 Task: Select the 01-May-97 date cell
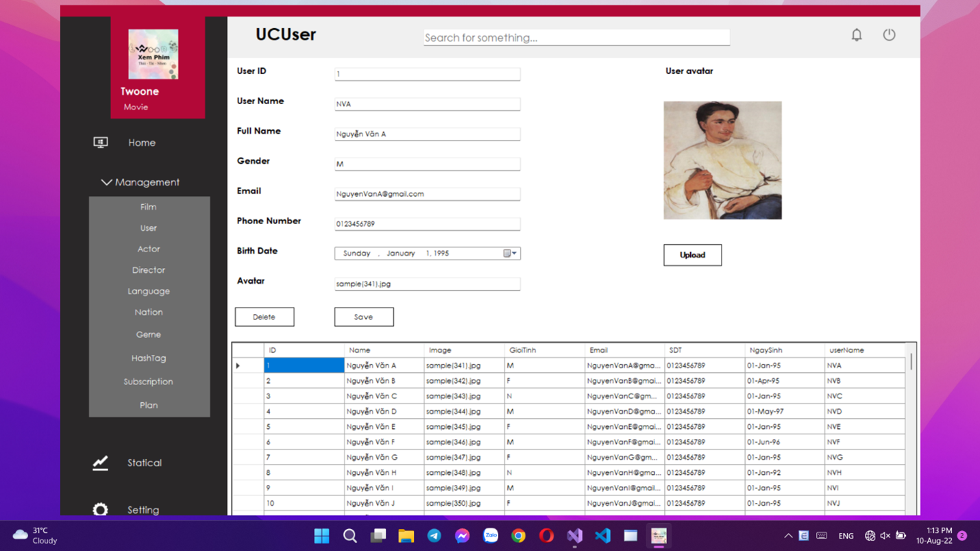coord(784,412)
